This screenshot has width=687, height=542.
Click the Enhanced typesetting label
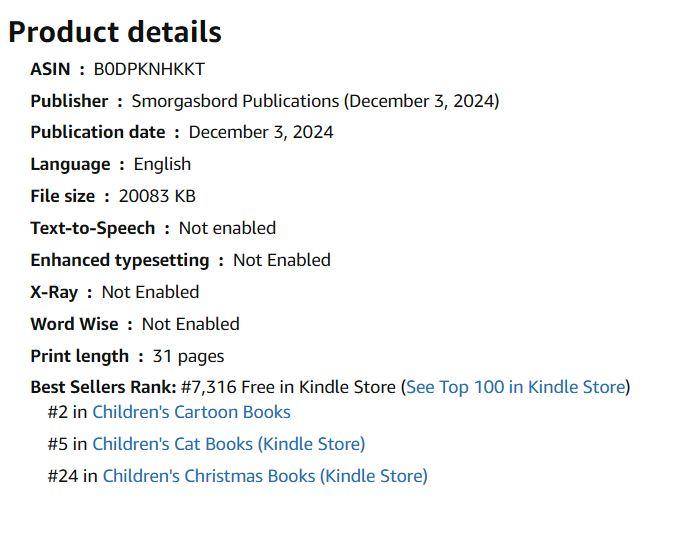click(x=119, y=261)
